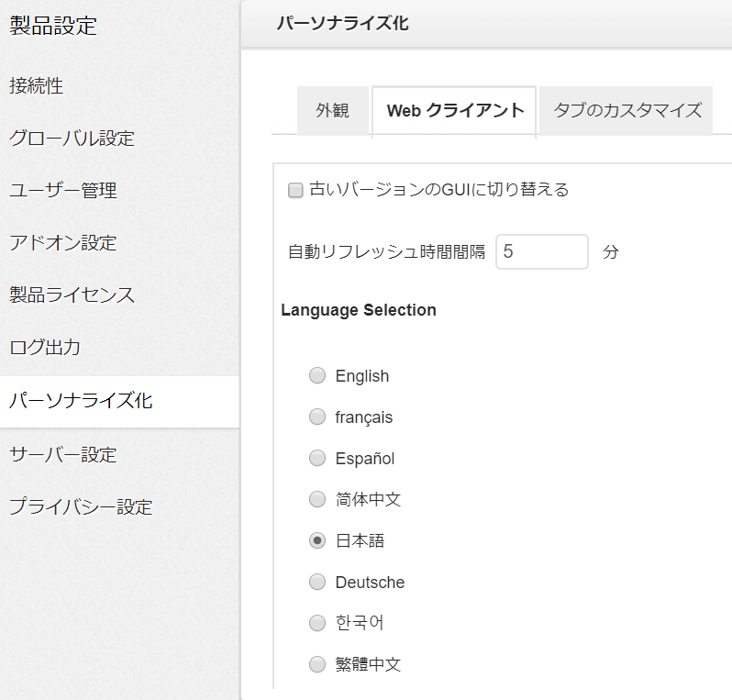Choose 简体中文 language option
The height and width of the screenshot is (700, 732).
tap(317, 499)
